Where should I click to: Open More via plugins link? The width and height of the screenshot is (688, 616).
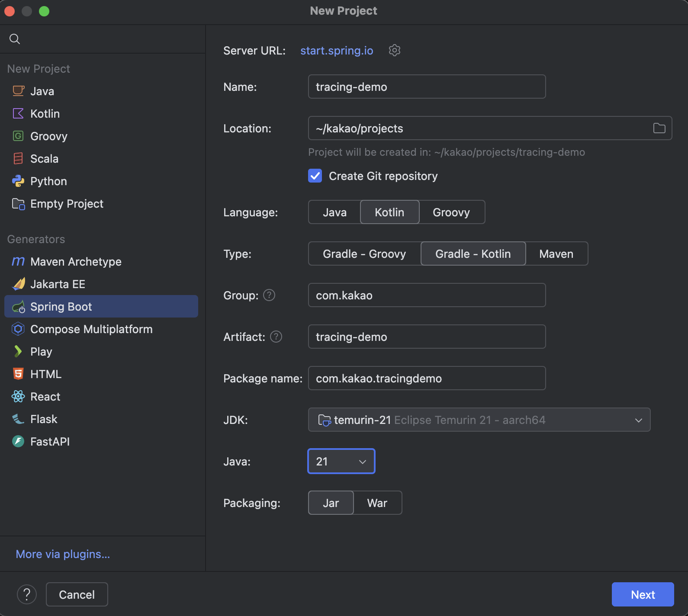click(63, 554)
